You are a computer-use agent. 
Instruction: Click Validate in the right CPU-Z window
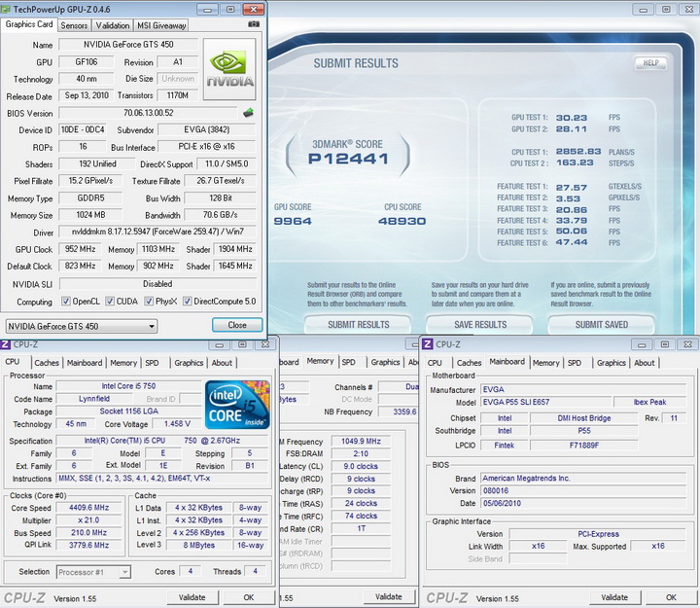pyautogui.click(x=614, y=597)
